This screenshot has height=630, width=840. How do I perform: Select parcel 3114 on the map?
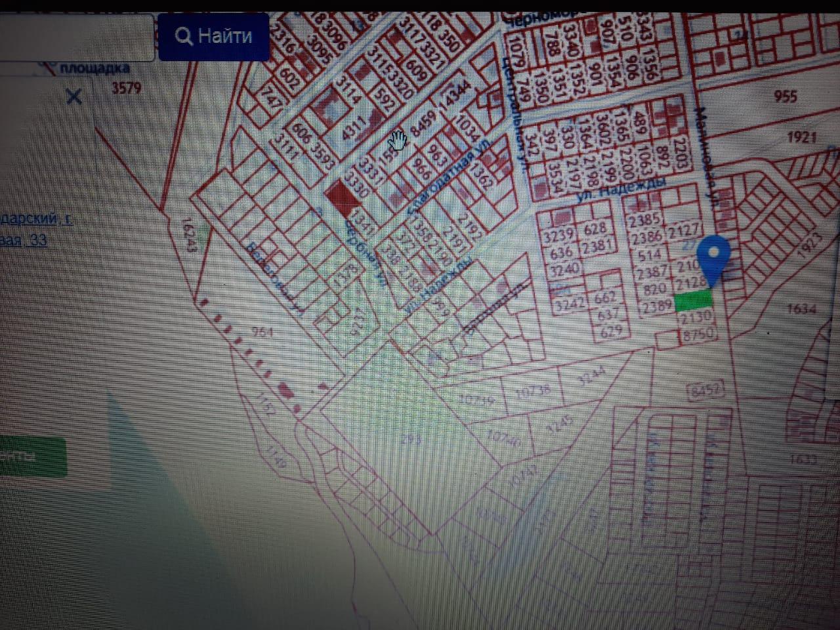[x=349, y=91]
